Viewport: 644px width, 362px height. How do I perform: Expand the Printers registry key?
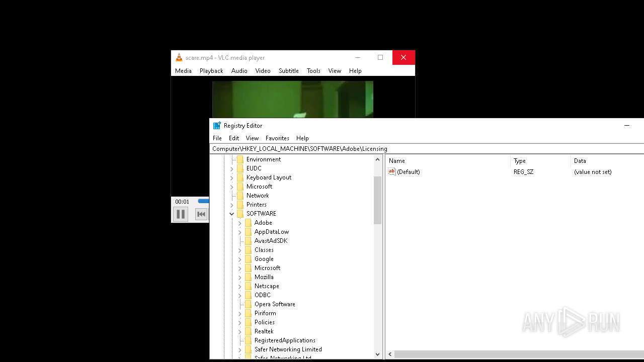(232, 205)
